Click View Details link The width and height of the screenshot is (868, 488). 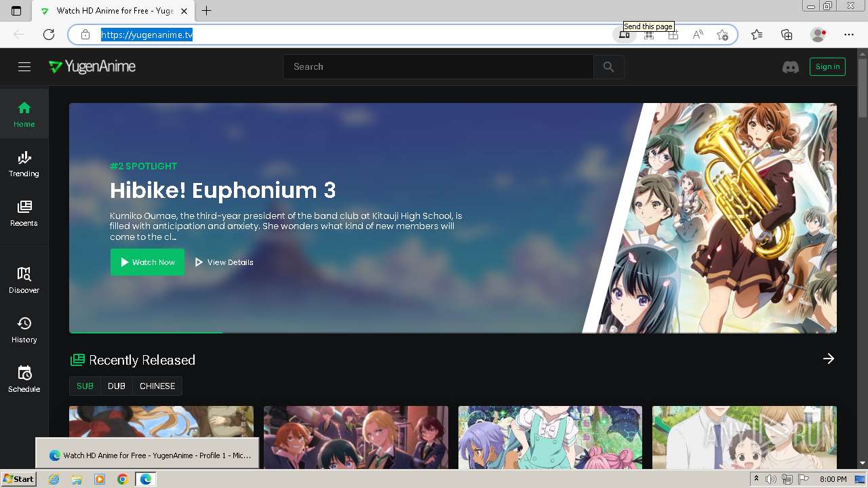224,262
